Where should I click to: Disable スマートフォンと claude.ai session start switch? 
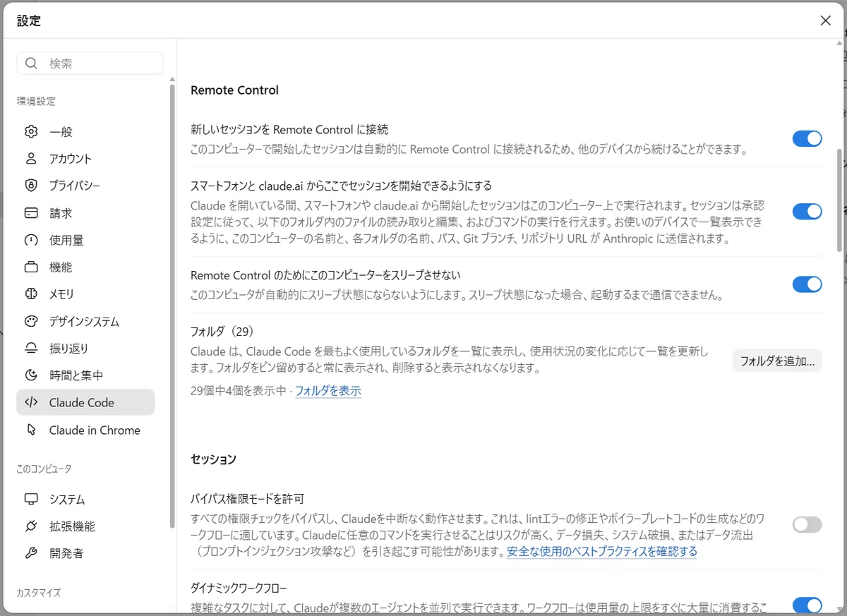pyautogui.click(x=807, y=211)
